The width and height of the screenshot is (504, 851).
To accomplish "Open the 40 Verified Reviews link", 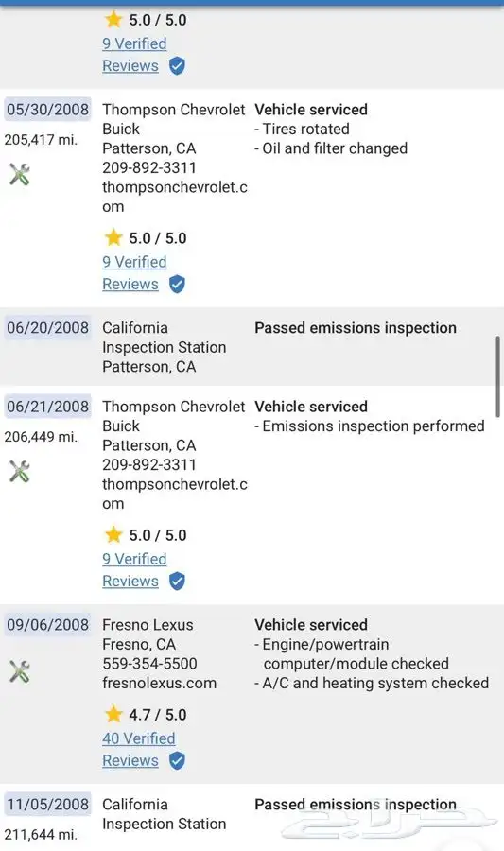I will (139, 749).
